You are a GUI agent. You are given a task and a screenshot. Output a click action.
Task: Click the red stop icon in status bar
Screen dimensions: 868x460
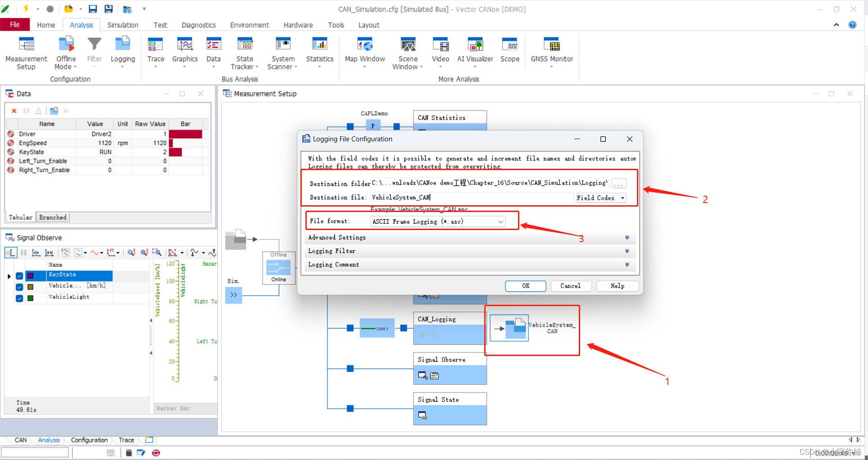point(156,453)
